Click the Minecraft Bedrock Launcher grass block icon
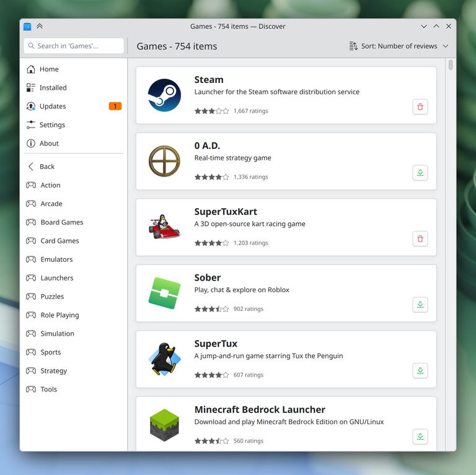The height and width of the screenshot is (475, 476). (164, 425)
